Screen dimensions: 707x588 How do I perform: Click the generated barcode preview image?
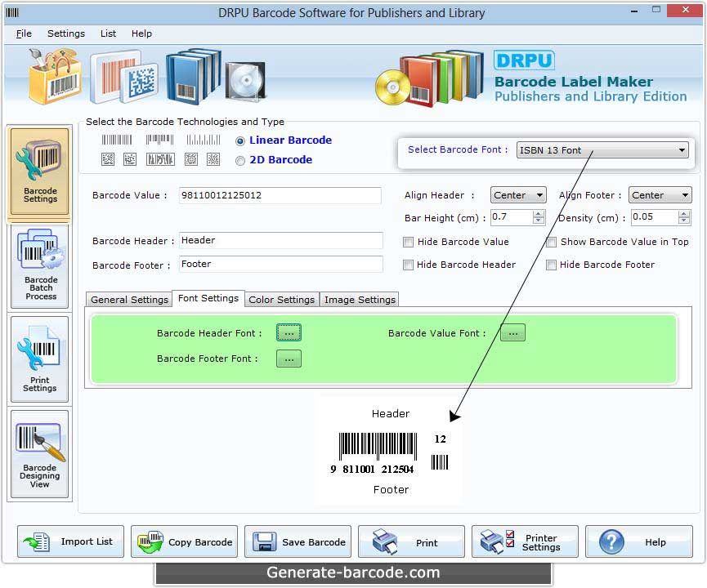391,451
